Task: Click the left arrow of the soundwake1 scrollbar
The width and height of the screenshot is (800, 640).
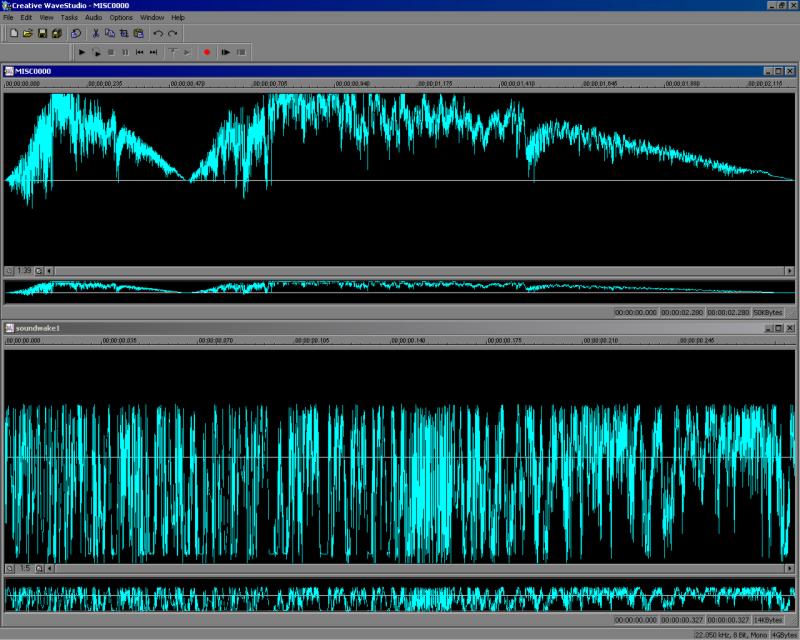Action: tap(49, 568)
